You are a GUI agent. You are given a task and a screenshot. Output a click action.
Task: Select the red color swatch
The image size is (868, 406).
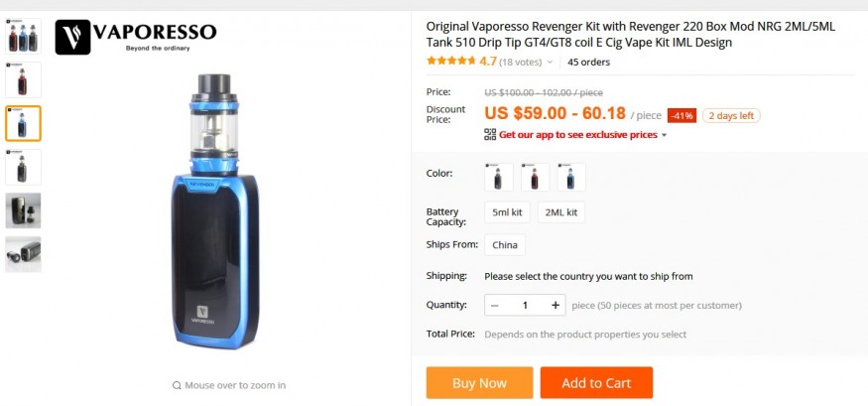coord(535,178)
